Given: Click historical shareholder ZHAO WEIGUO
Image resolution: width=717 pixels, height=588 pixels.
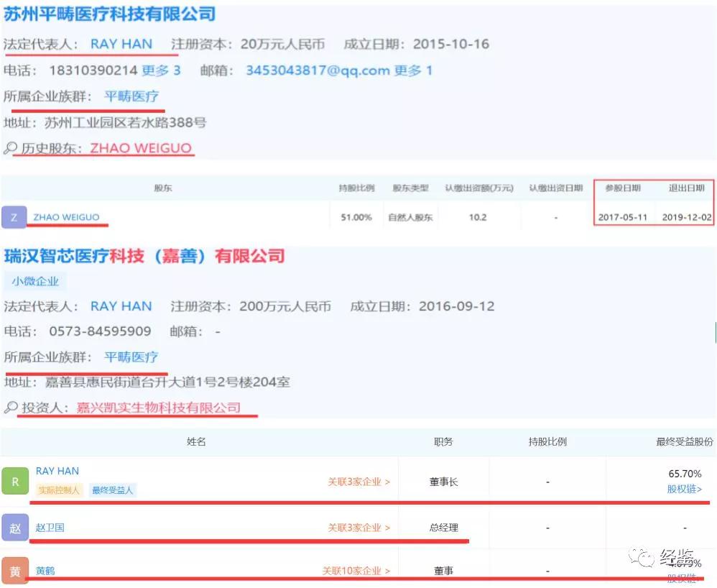Looking at the screenshot, I should pos(141,149).
